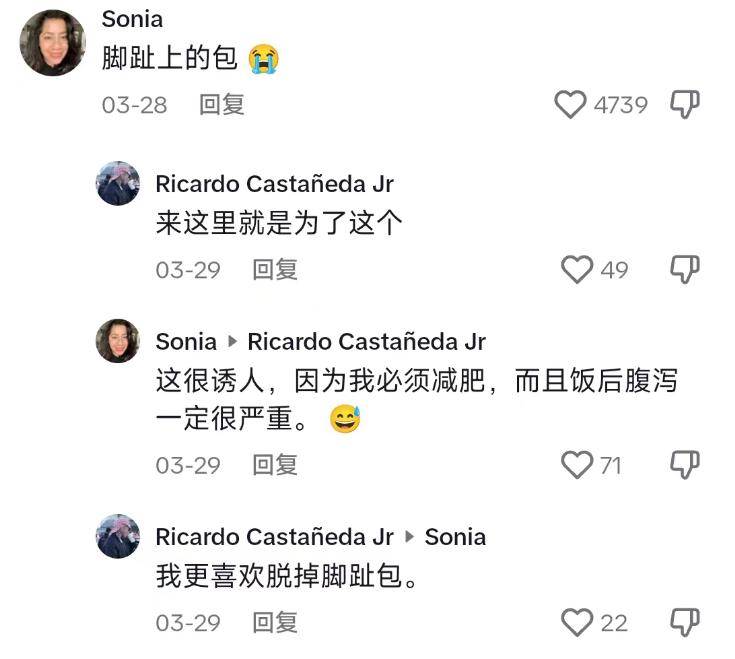Like Ricardo's last reply with 22 likes
Screen dimensions: 735x659
coord(577,622)
